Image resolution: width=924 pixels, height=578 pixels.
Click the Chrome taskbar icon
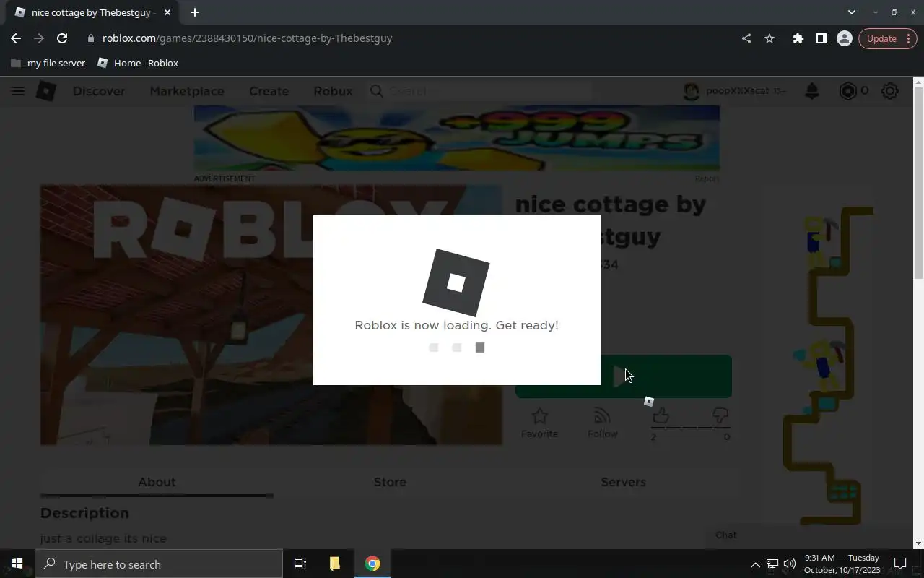pos(372,564)
